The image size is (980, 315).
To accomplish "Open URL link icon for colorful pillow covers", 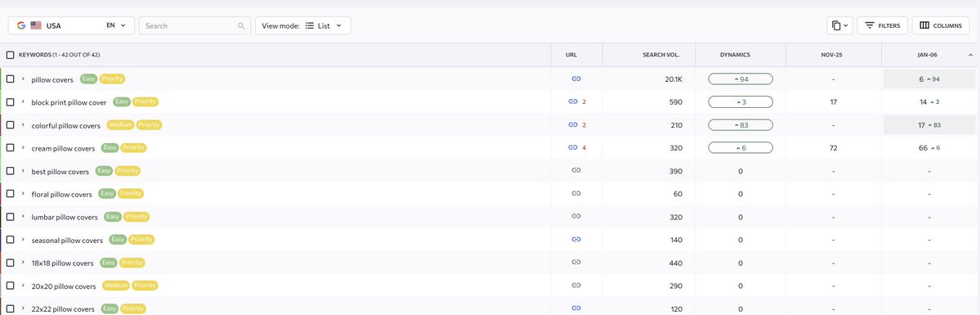I will 572,124.
